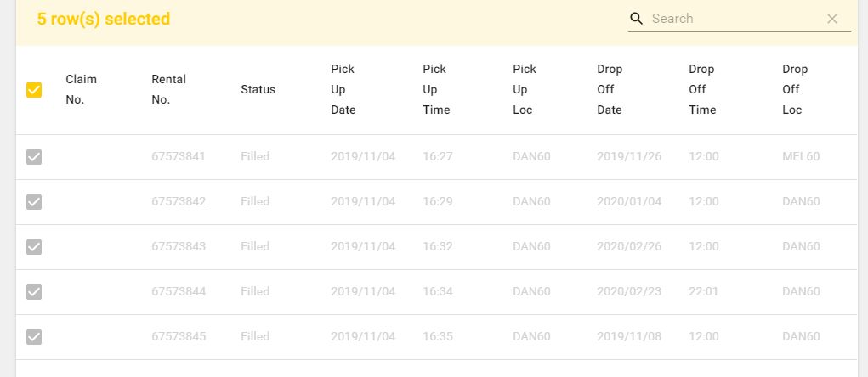This screenshot has width=868, height=377.
Task: Sort by Pick Up Loc header
Action: point(523,89)
